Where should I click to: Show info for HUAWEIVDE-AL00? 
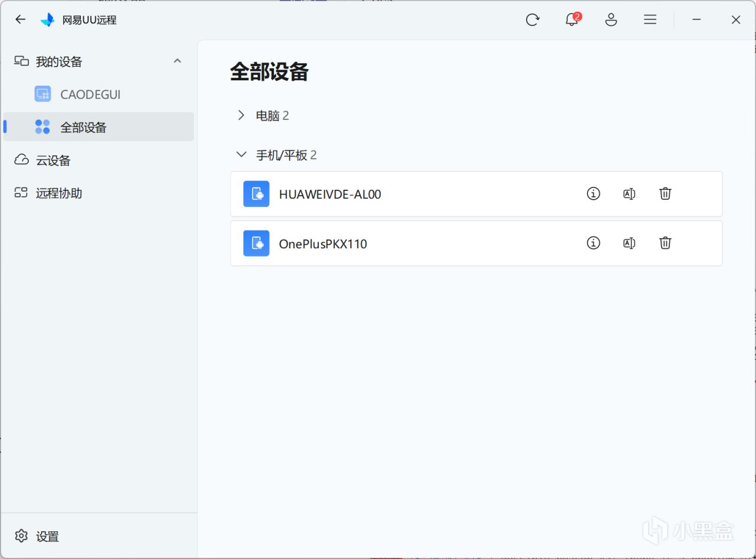click(594, 193)
